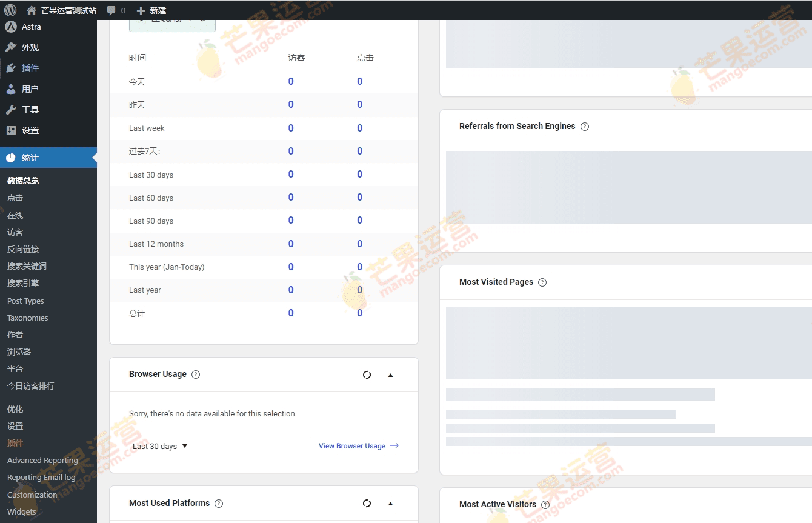This screenshot has height=523, width=812.
Task: Go to 搜索关键词 submenu item
Action: pyautogui.click(x=27, y=266)
